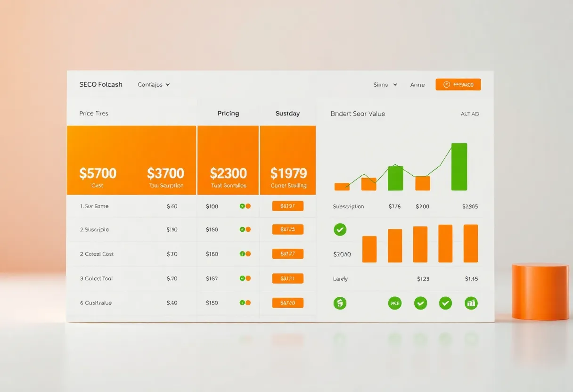Click the orange price button in Sw Some row
The height and width of the screenshot is (392, 573).
pyautogui.click(x=288, y=206)
